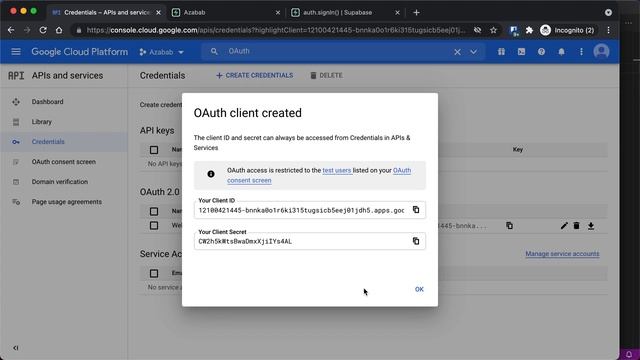Go back in browser history
Screen dimensions: 640x360
(x=11, y=30)
